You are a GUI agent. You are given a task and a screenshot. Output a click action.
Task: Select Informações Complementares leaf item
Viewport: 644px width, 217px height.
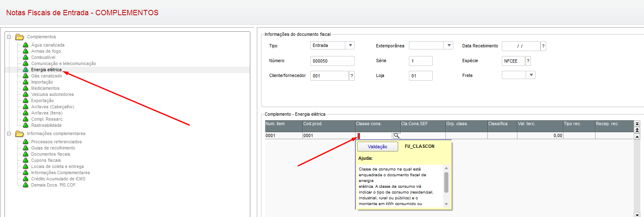click(60, 173)
